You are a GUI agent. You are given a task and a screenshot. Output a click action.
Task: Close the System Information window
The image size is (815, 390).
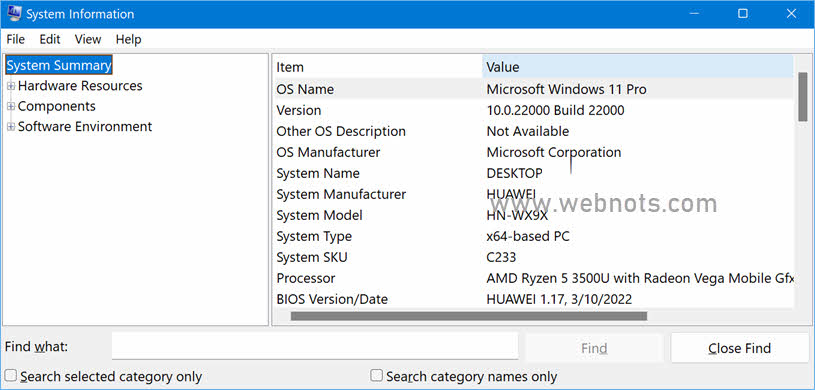(791, 14)
